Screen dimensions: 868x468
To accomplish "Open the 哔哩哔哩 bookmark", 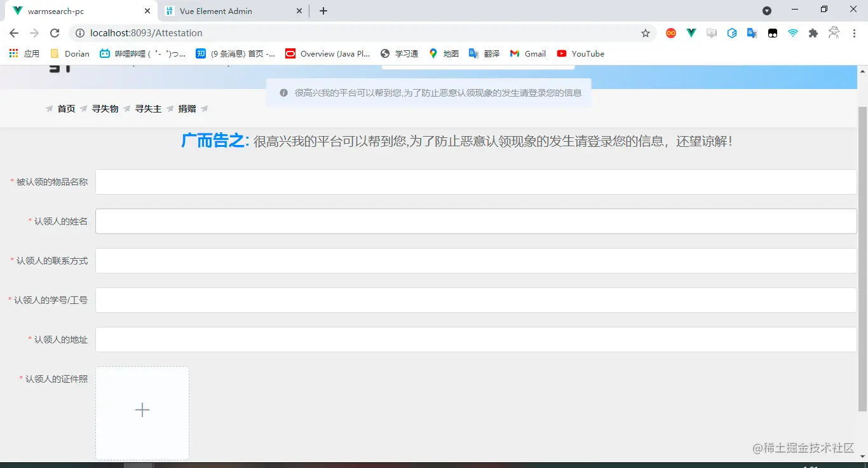I will pyautogui.click(x=143, y=54).
